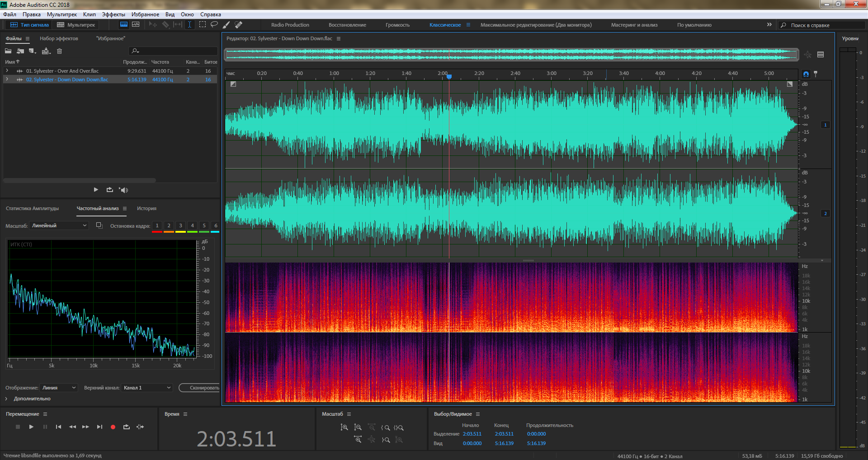The image size is (868, 460).
Task: Switch to Мультитрек view
Action: [x=76, y=25]
